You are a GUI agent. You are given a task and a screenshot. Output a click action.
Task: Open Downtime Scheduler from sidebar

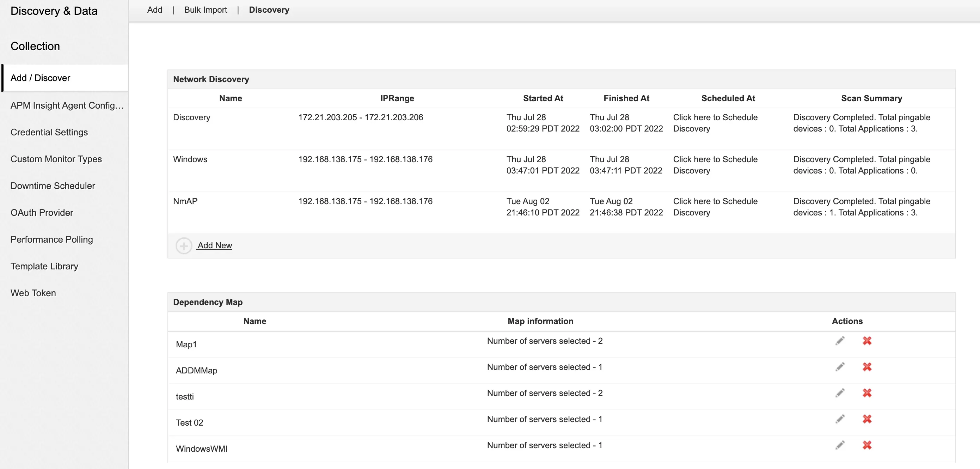point(53,186)
